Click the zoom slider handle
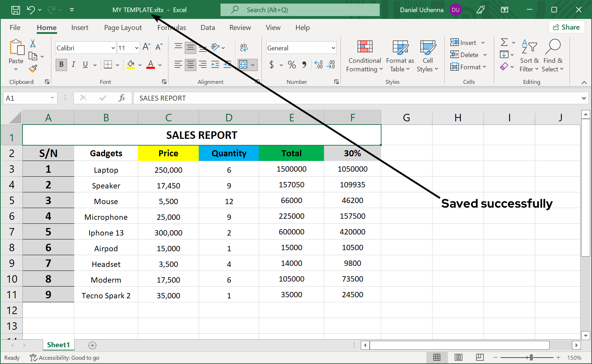Screen dimensions: 592x364 click(531, 357)
